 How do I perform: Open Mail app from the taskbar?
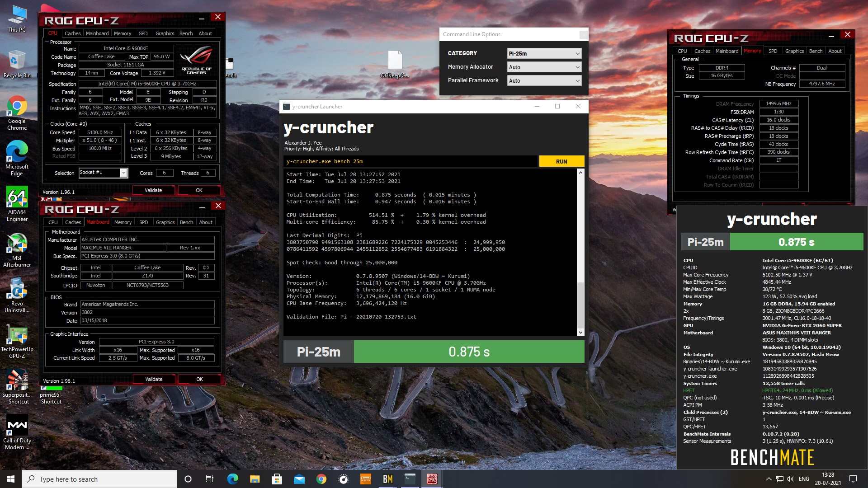(x=299, y=479)
